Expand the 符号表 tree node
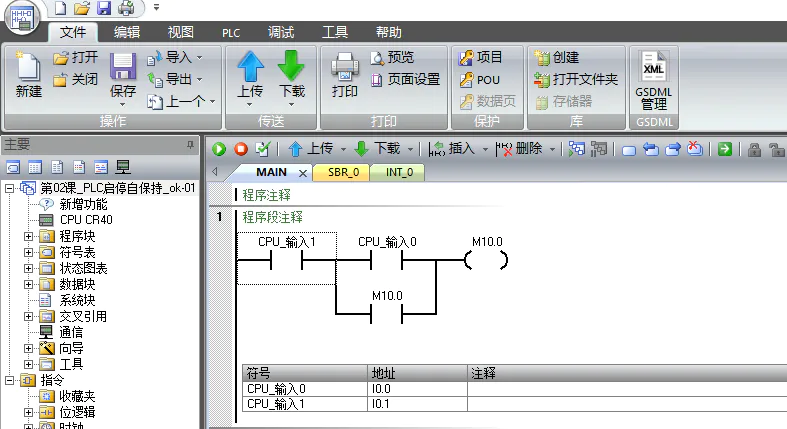 28,252
